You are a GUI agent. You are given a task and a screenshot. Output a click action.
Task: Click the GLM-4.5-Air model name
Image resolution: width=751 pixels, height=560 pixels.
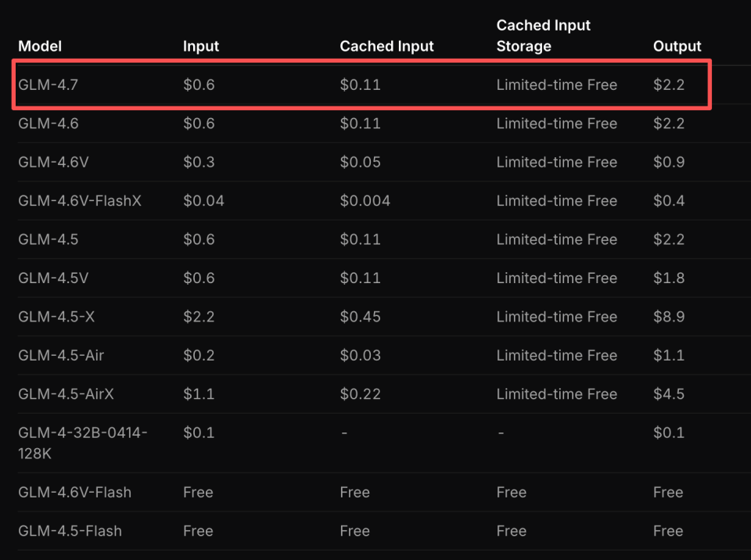pyautogui.click(x=61, y=355)
